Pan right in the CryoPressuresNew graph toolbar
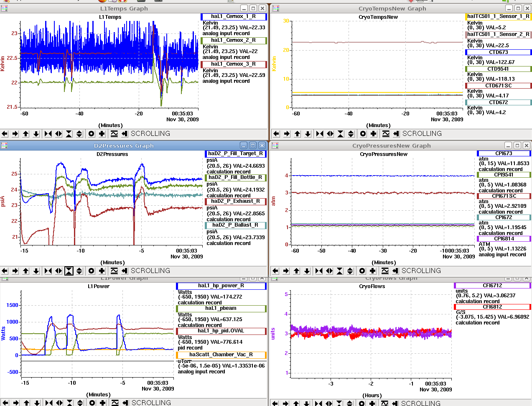 click(x=286, y=271)
